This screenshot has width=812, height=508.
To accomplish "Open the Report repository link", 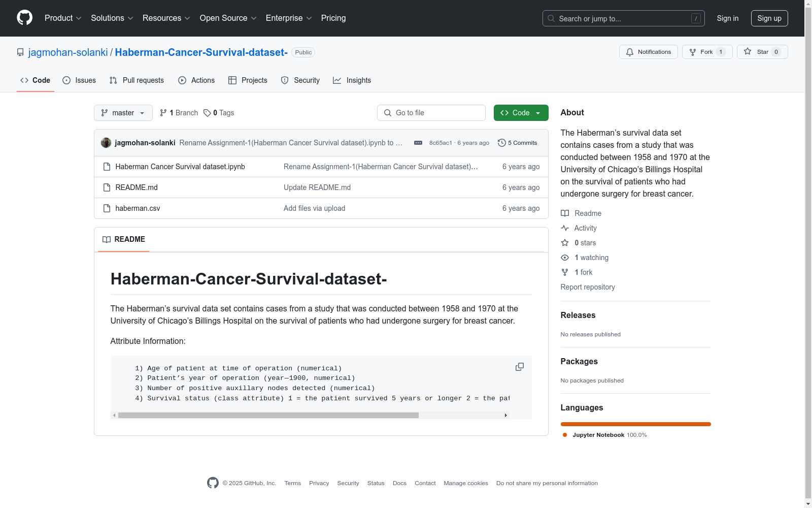I will tap(587, 287).
